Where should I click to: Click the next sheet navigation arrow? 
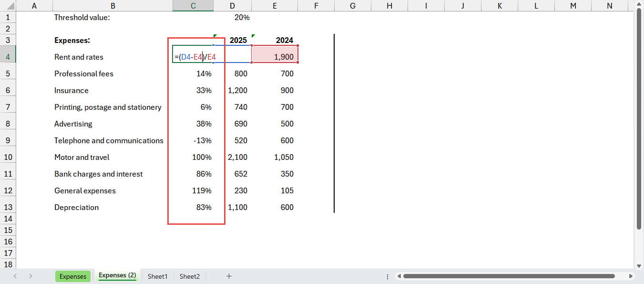(x=31, y=276)
